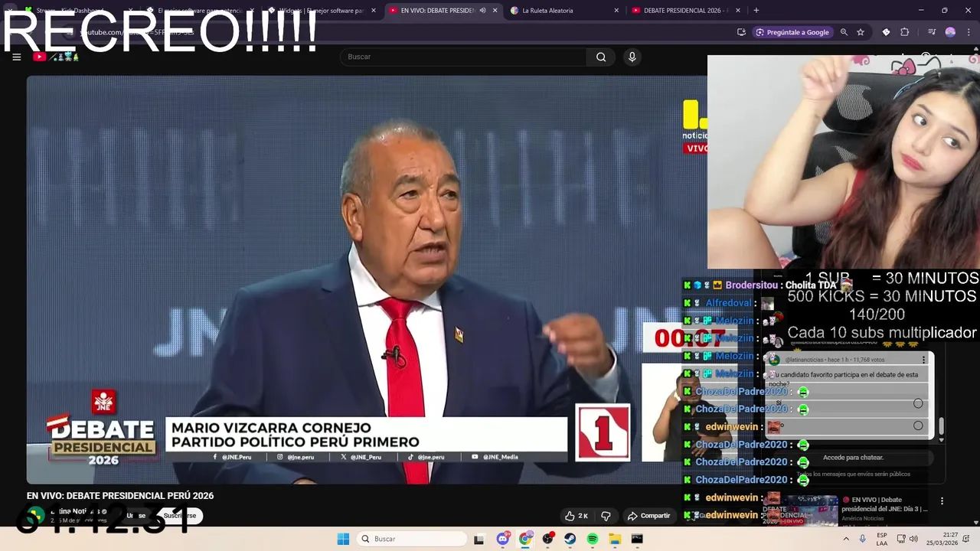Viewport: 980px width, 551px height.
Task: Open the Chrome profile avatar
Action: point(950,32)
